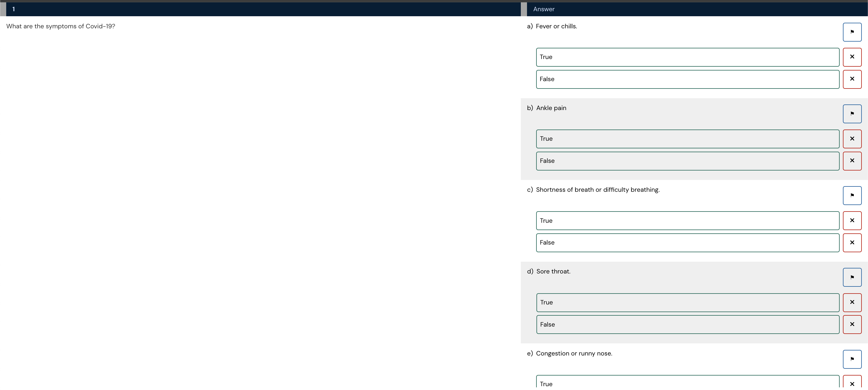The width and height of the screenshot is (868, 390).
Task: Delete True option under Sore throat
Action: (x=852, y=302)
